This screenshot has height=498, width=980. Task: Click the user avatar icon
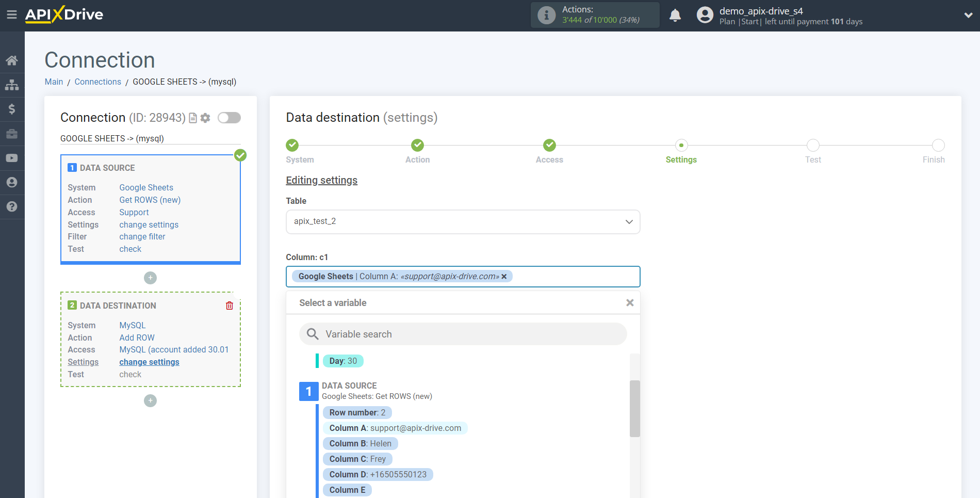(x=705, y=15)
